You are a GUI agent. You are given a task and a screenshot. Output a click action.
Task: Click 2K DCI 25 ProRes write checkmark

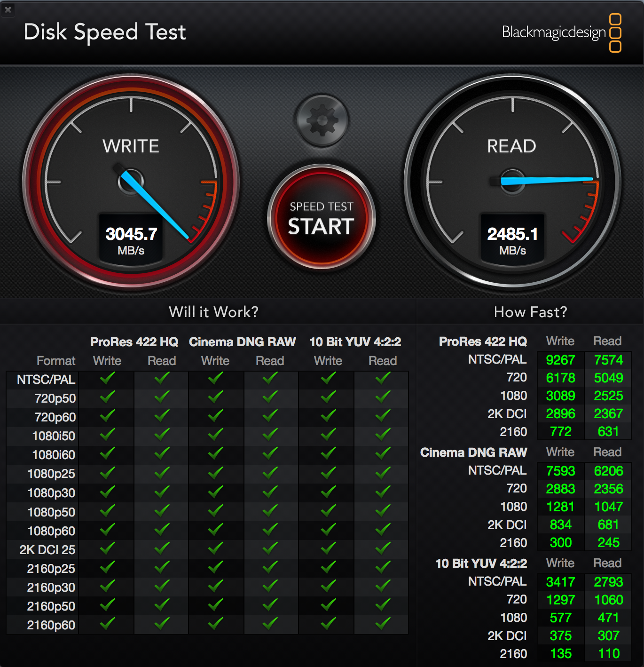point(107,548)
